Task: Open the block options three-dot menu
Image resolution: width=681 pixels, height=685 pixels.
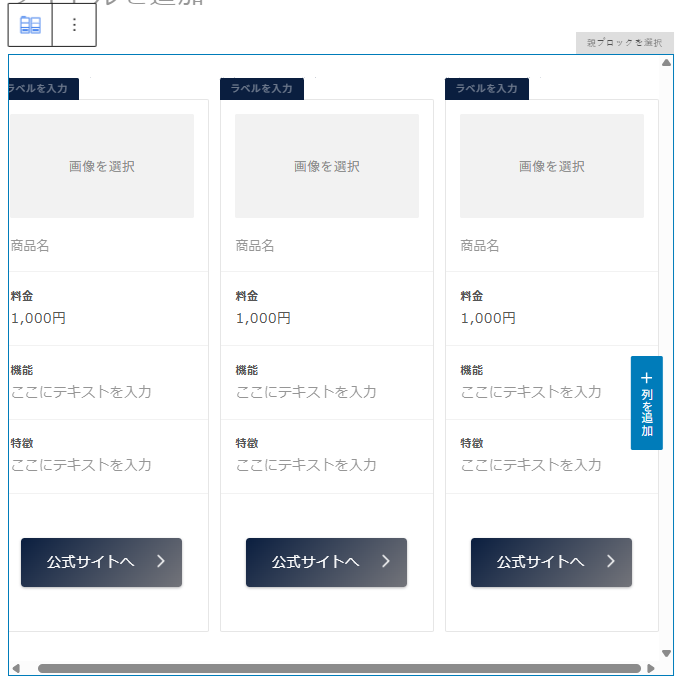Action: coord(74,25)
